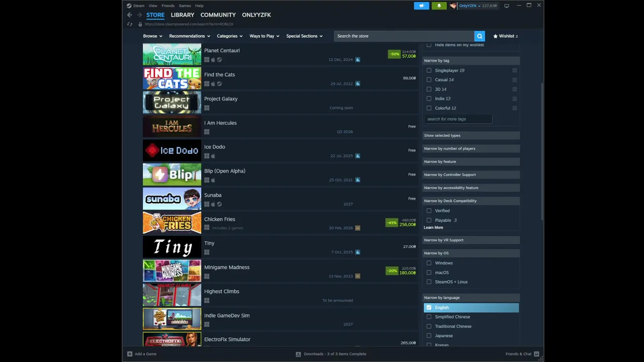
Task: Expand Narrow by Controller Support
Action: tap(471, 174)
